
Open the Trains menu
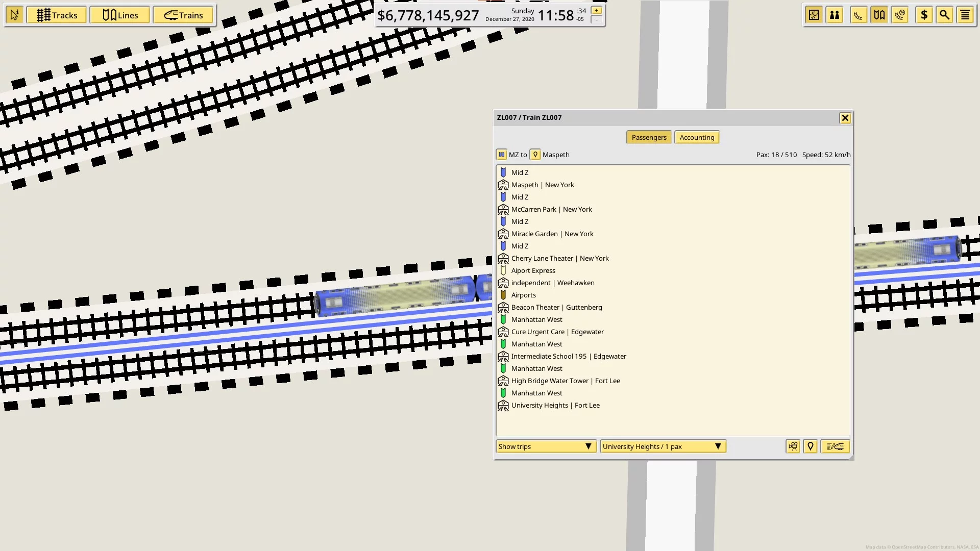(x=183, y=15)
